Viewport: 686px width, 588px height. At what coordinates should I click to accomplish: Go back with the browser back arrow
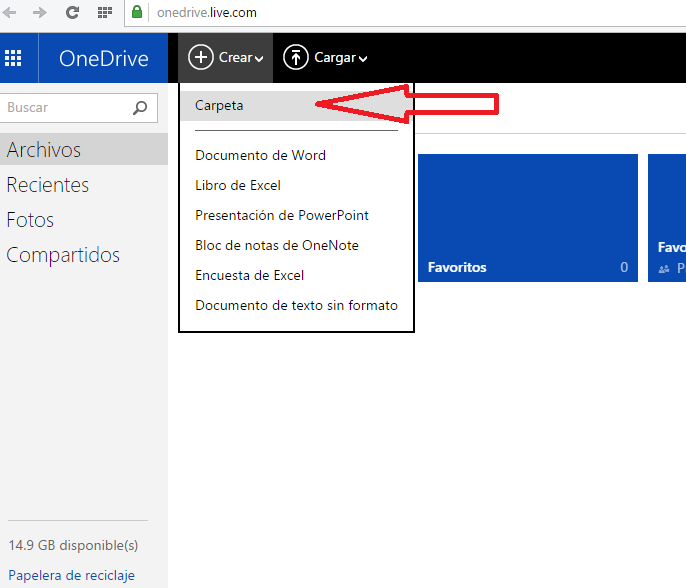(x=11, y=13)
